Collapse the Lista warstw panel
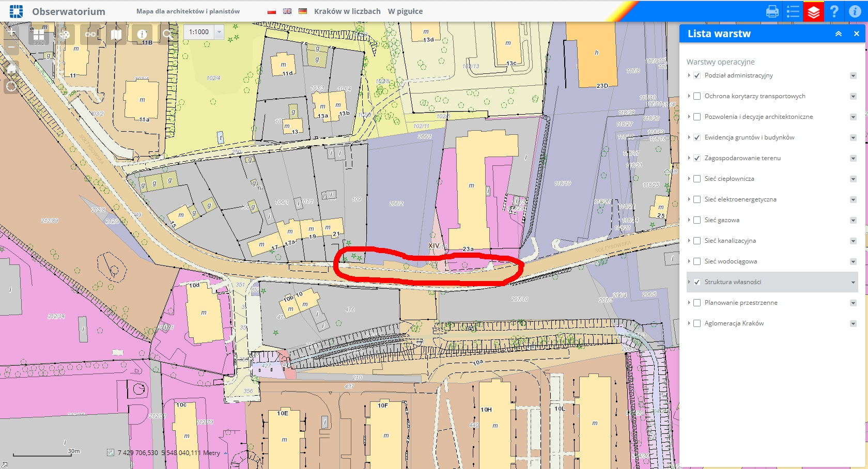Screen dimensions: 868x469 point(839,34)
